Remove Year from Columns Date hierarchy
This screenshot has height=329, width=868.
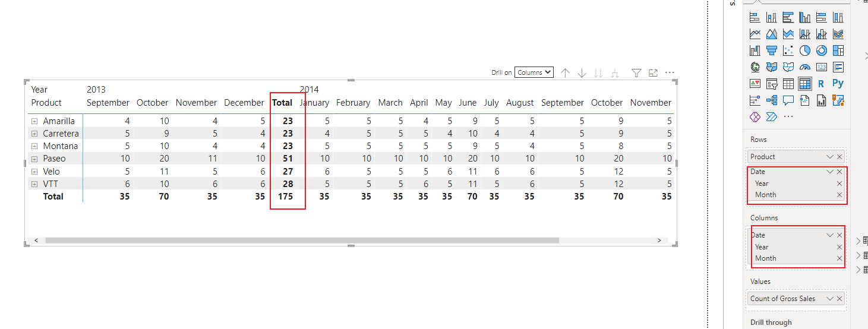pyautogui.click(x=839, y=247)
